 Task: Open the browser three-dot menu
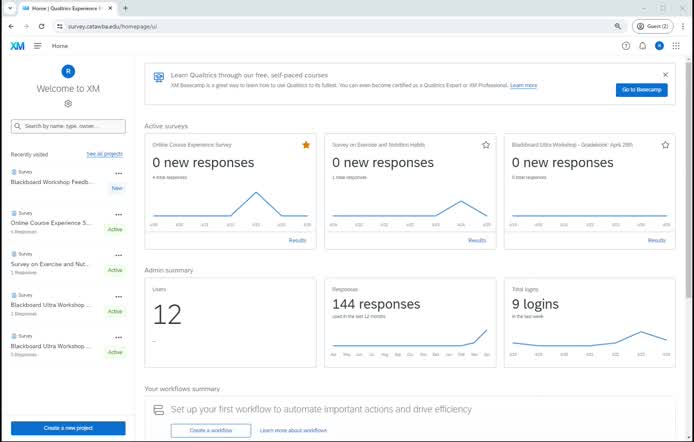tap(683, 27)
